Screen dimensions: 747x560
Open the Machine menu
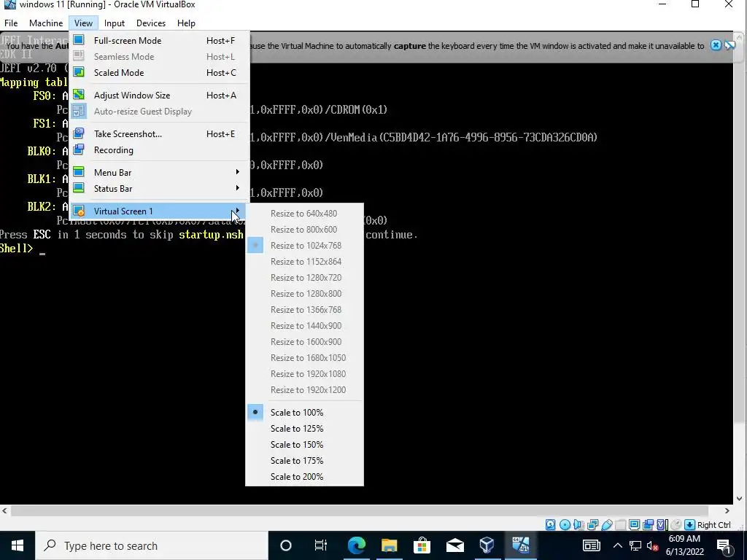click(x=46, y=23)
